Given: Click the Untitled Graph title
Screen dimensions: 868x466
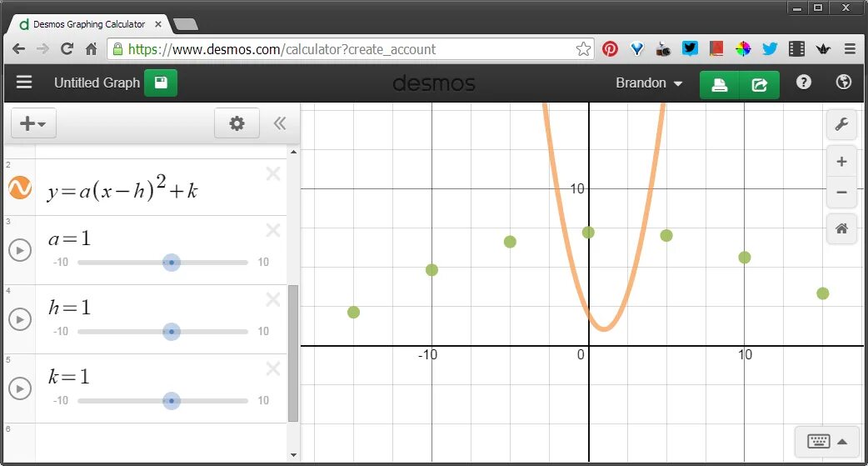Looking at the screenshot, I should coord(97,83).
